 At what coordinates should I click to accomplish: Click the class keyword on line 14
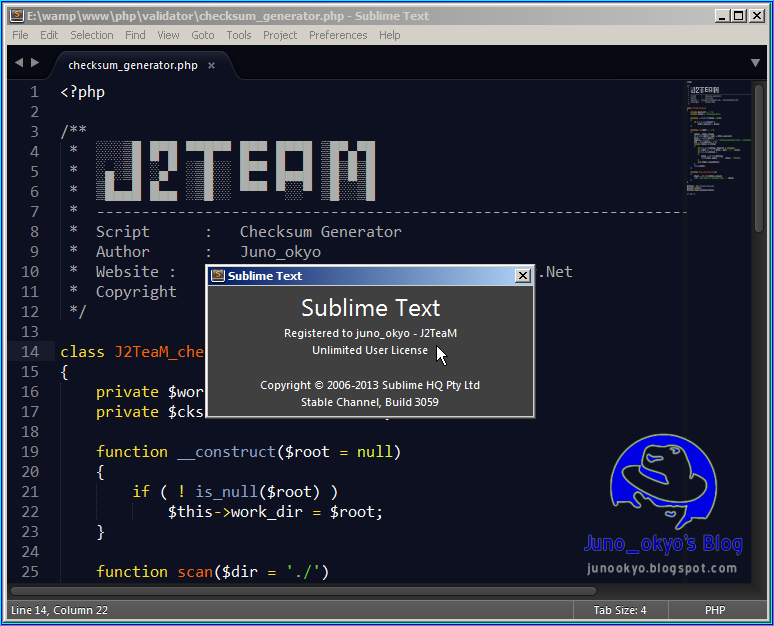point(82,352)
